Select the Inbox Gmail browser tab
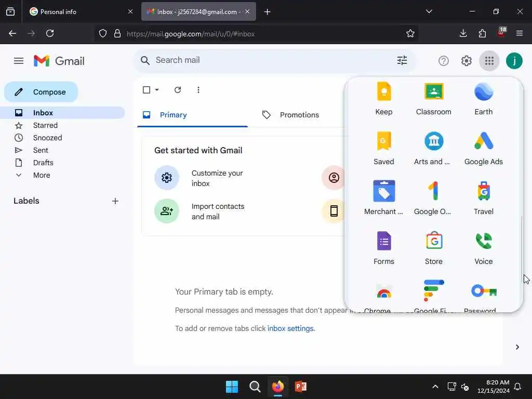Image resolution: width=532 pixels, height=399 pixels. (x=198, y=11)
